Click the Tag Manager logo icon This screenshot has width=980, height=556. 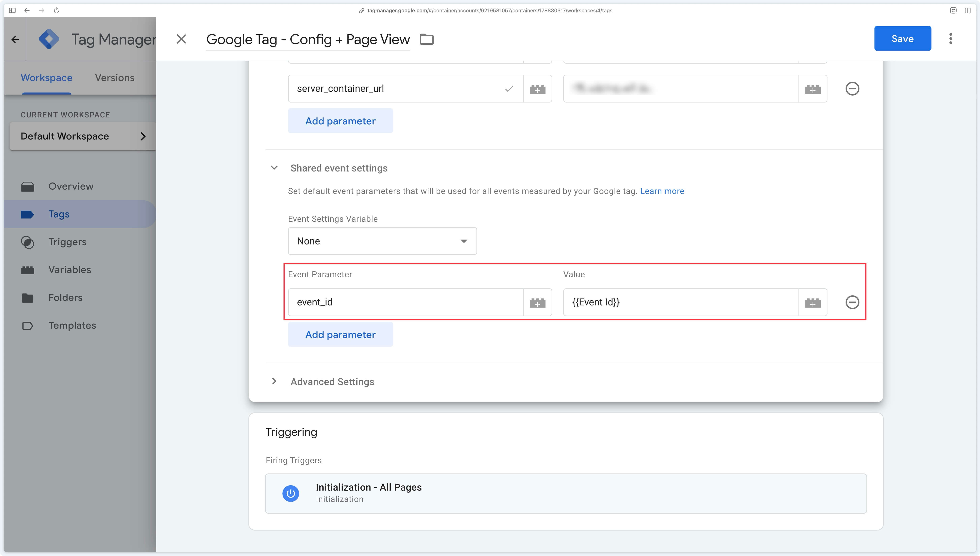point(49,39)
